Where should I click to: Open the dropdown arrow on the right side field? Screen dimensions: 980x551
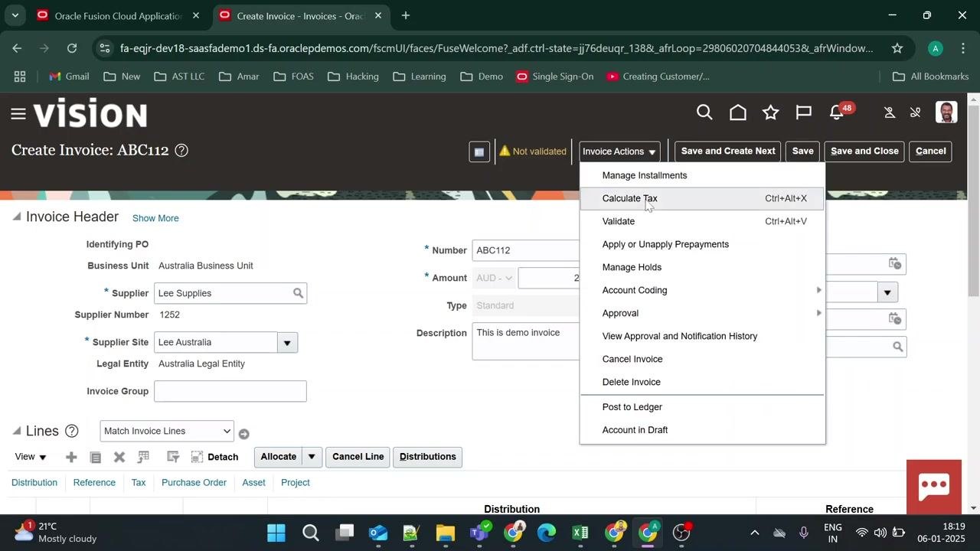click(887, 292)
